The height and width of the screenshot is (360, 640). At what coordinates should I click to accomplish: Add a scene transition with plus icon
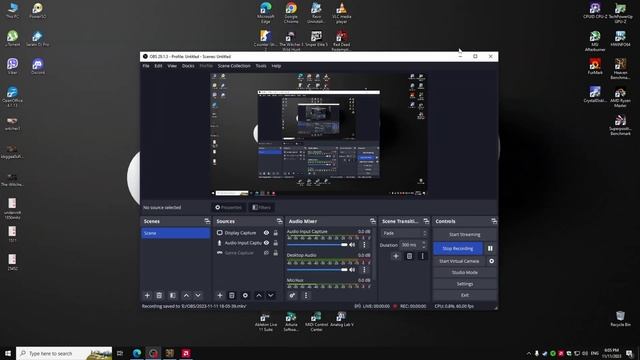tap(396, 256)
